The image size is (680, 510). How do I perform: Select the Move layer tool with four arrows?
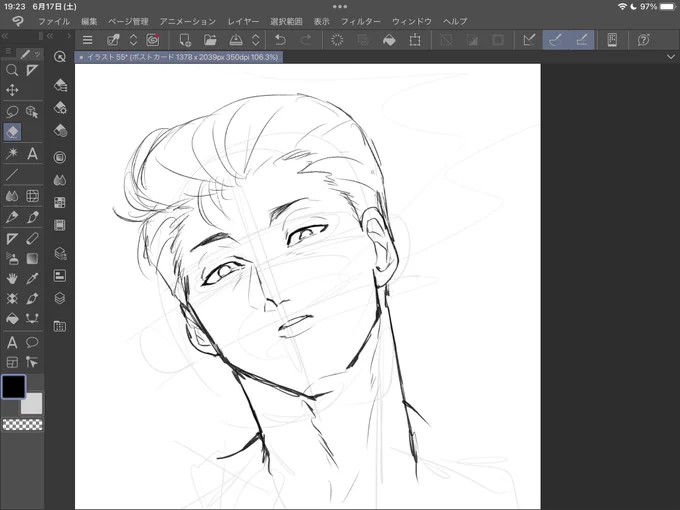pyautogui.click(x=12, y=90)
